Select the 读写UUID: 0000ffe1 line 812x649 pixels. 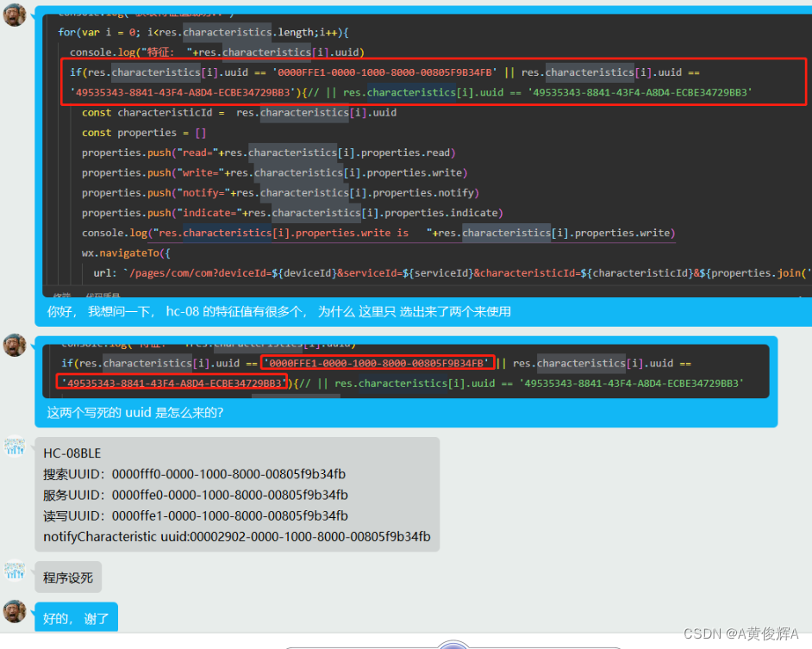coord(195,516)
